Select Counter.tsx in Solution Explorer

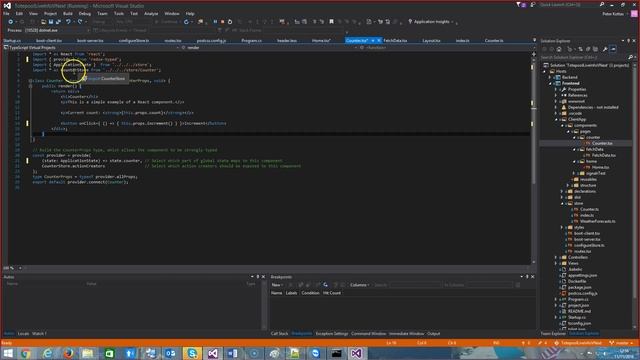(x=602, y=143)
